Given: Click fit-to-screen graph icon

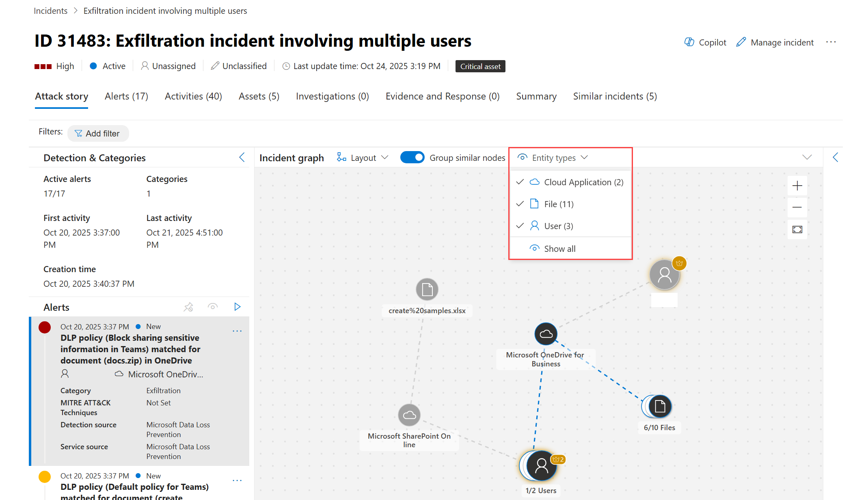Looking at the screenshot, I should (797, 230).
